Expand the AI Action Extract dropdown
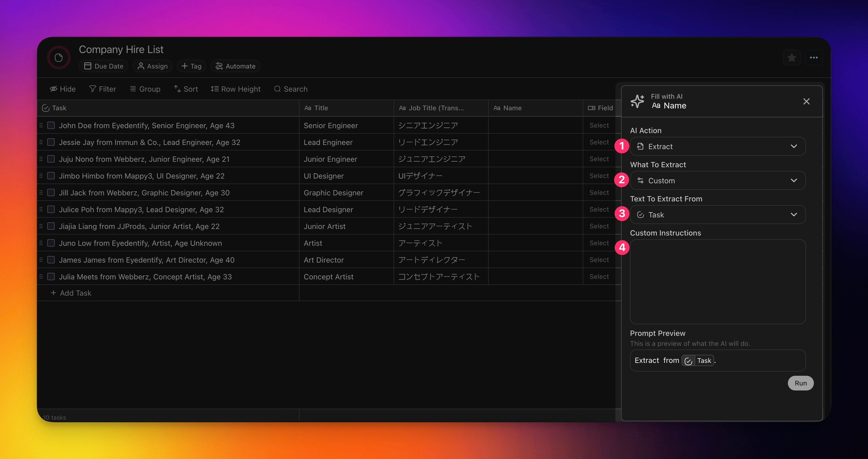 pyautogui.click(x=717, y=147)
